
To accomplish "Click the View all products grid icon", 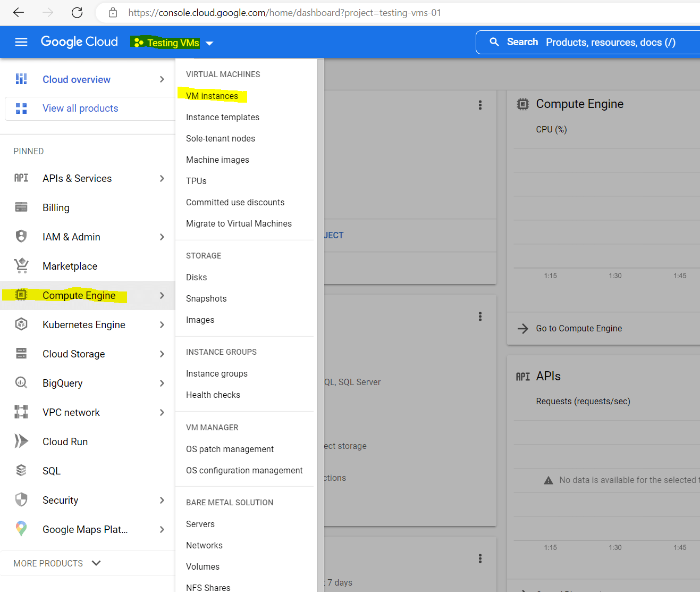I will pyautogui.click(x=21, y=109).
